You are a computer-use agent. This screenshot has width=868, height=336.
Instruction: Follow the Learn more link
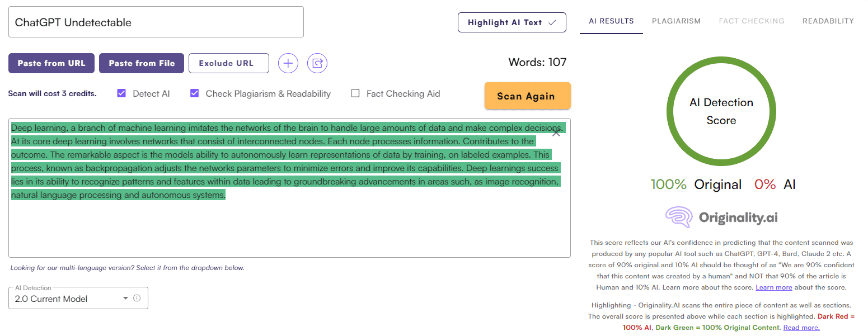[774, 287]
